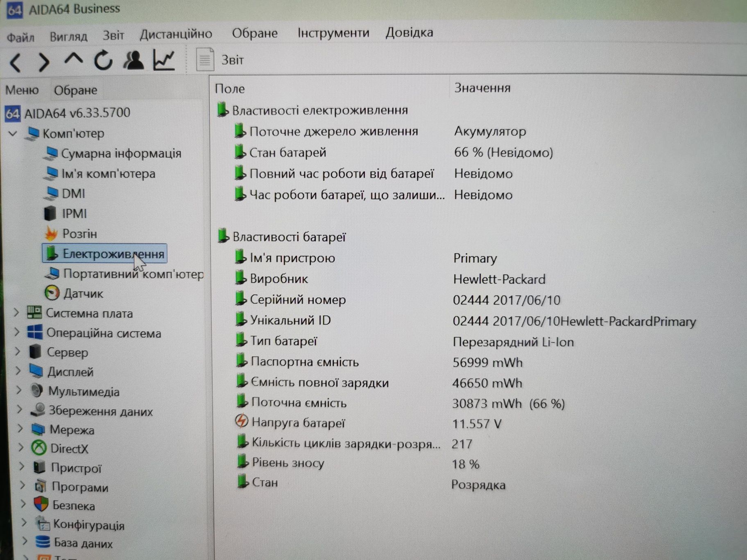Switch to the Обране side tab
The width and height of the screenshot is (747, 560).
point(76,90)
